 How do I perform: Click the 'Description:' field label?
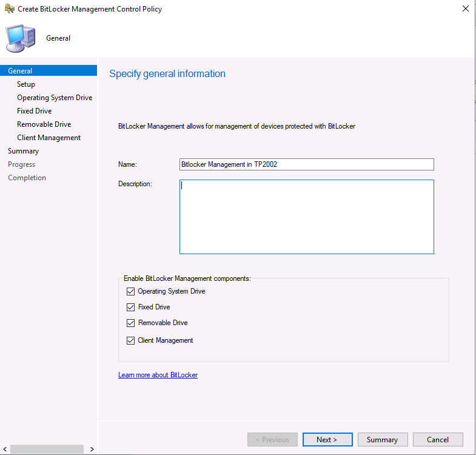point(135,184)
